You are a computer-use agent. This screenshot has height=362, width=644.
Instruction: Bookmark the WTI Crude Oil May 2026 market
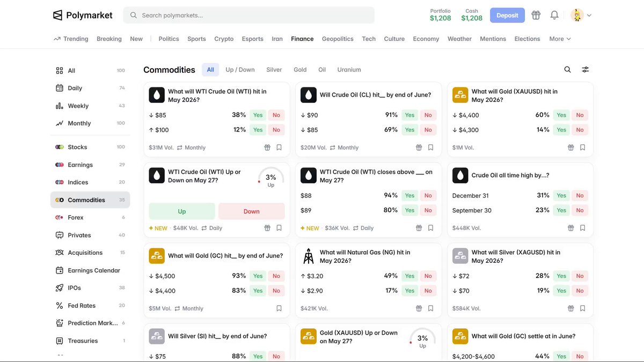(x=279, y=147)
